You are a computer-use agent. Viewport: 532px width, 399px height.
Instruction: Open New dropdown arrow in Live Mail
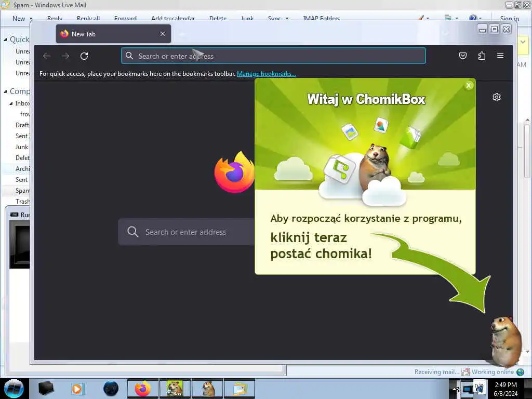pos(31,18)
